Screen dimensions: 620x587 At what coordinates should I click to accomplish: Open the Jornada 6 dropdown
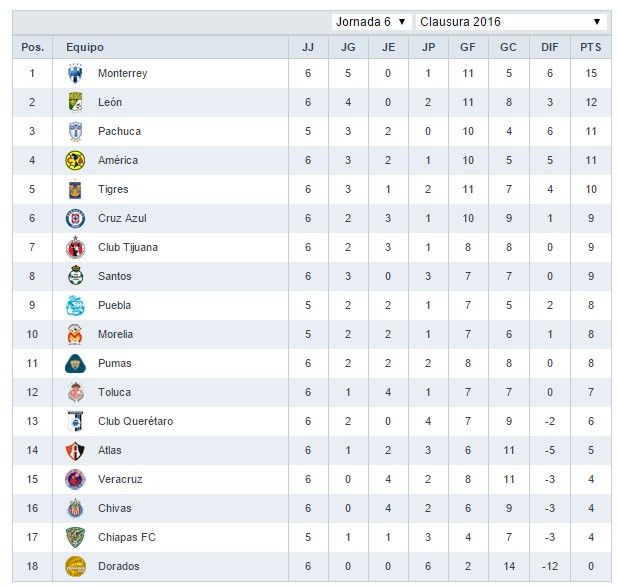point(371,21)
